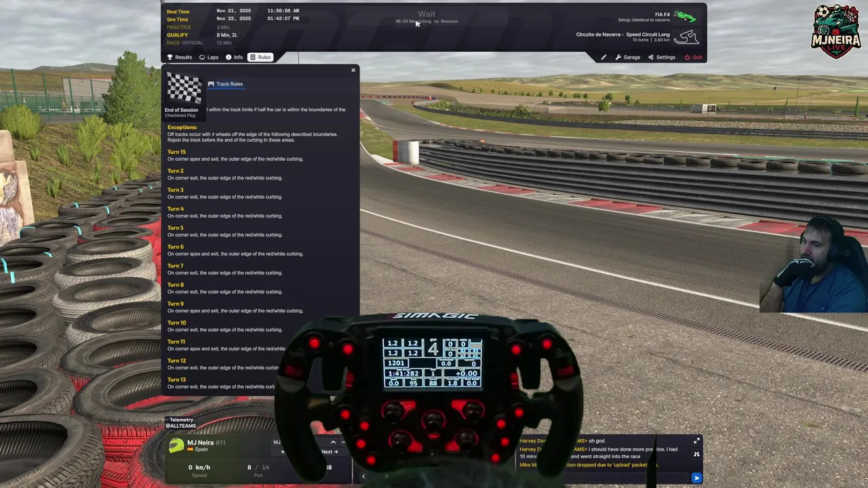868x488 pixels.
Task: Click the steering wheel dash display
Action: (x=433, y=363)
